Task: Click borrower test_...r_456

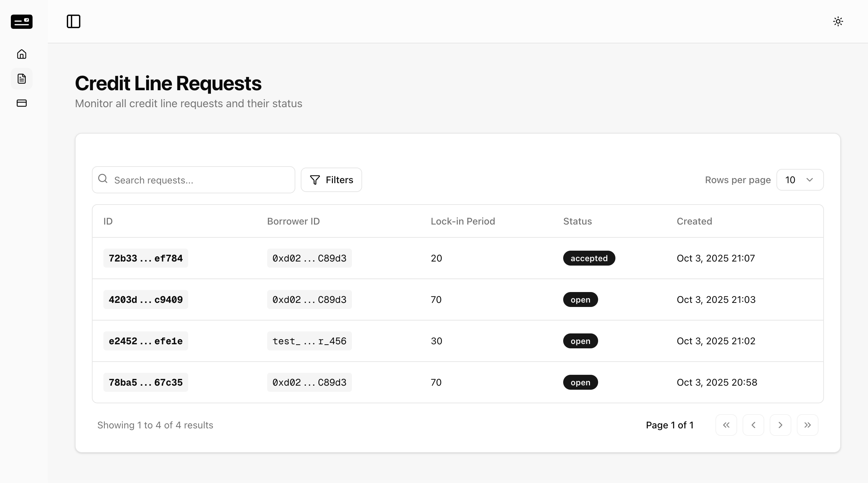Action: click(x=310, y=341)
